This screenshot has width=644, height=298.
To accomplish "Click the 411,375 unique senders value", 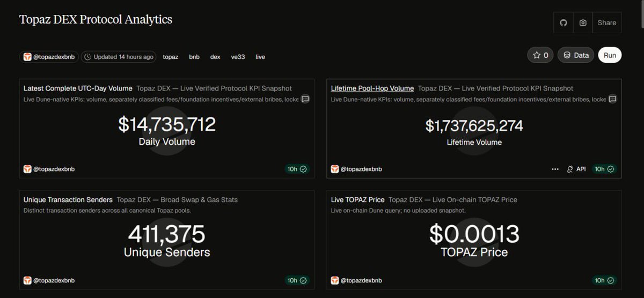I will [167, 235].
